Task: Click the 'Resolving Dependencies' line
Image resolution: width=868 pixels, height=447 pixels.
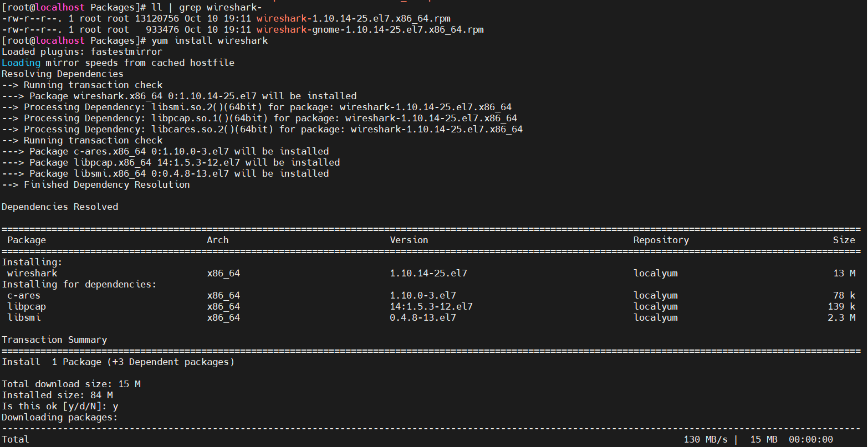Action: coord(63,74)
